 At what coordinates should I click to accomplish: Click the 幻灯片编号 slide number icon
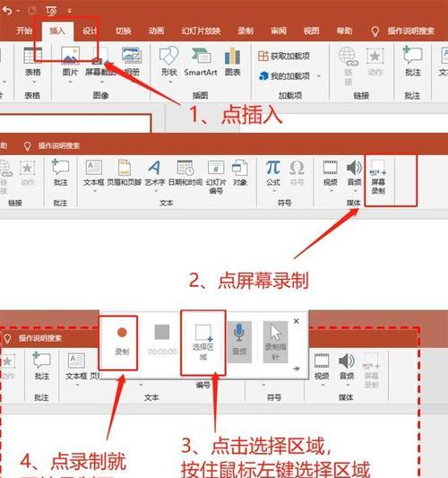tap(216, 168)
